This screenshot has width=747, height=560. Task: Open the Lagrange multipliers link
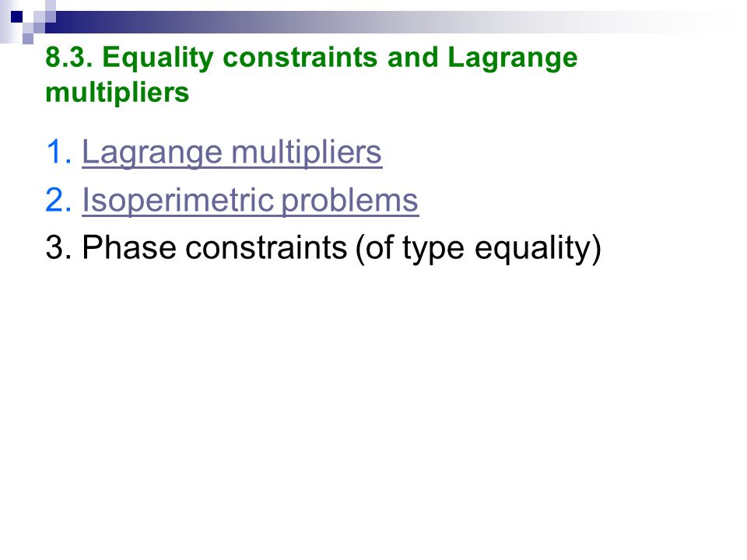[x=232, y=152]
